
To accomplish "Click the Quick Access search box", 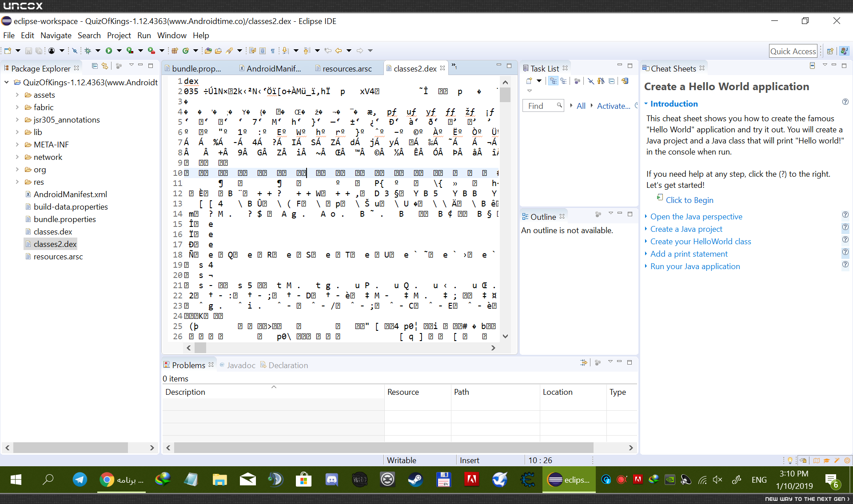I will pyautogui.click(x=793, y=51).
